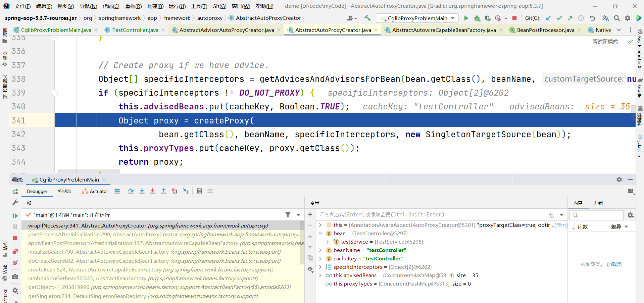Open the translate icon in toolbar
Screen dimensions: 644x303
605,18
